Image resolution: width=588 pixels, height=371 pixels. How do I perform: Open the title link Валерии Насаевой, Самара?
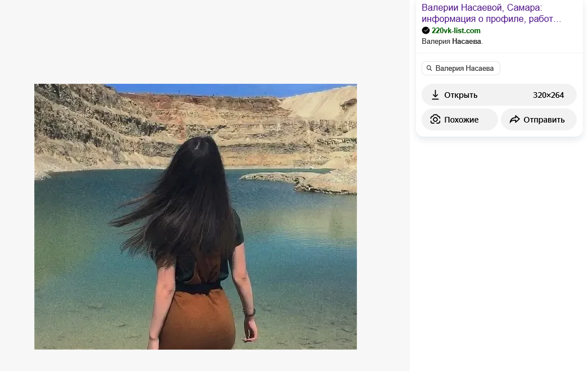click(x=482, y=7)
